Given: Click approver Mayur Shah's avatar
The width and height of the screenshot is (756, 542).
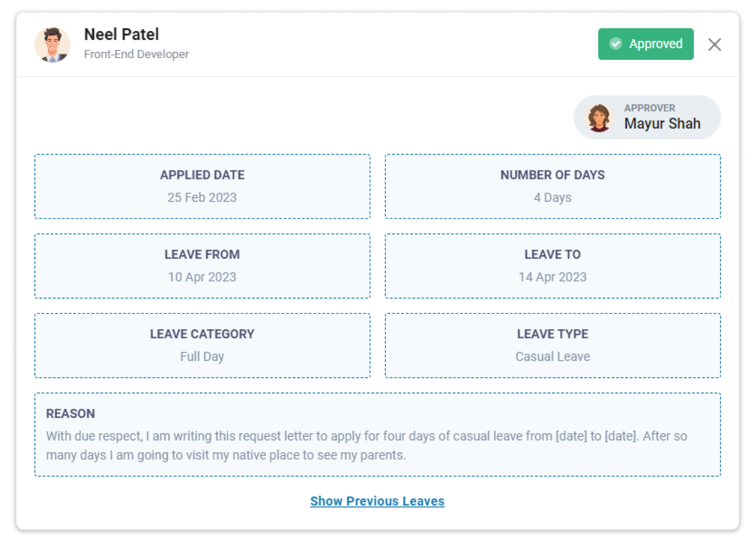Looking at the screenshot, I should click(x=599, y=117).
